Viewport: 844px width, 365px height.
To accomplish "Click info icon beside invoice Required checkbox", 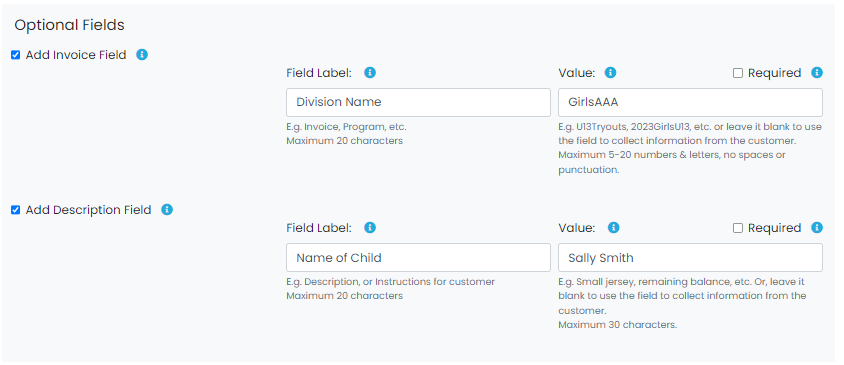I will pos(817,72).
